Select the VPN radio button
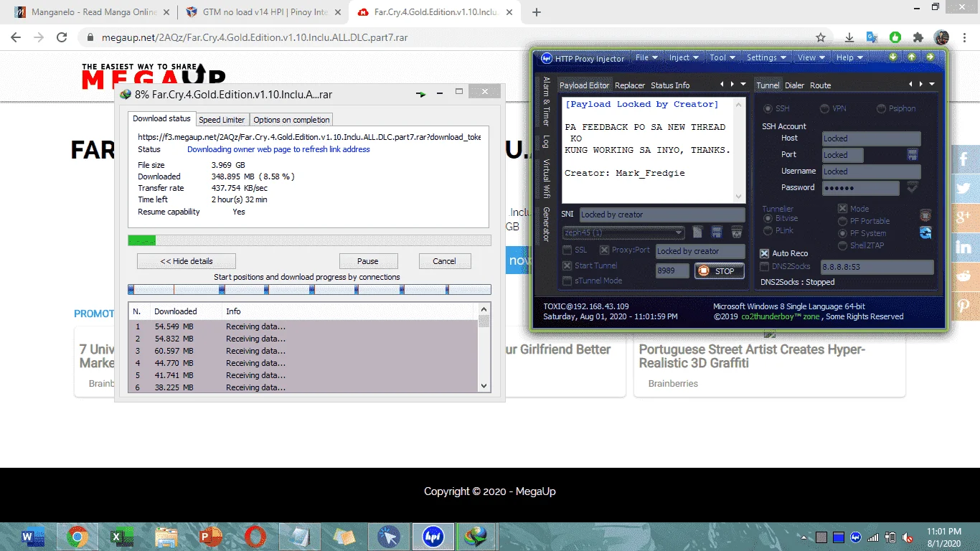The image size is (980, 551). pyautogui.click(x=825, y=108)
